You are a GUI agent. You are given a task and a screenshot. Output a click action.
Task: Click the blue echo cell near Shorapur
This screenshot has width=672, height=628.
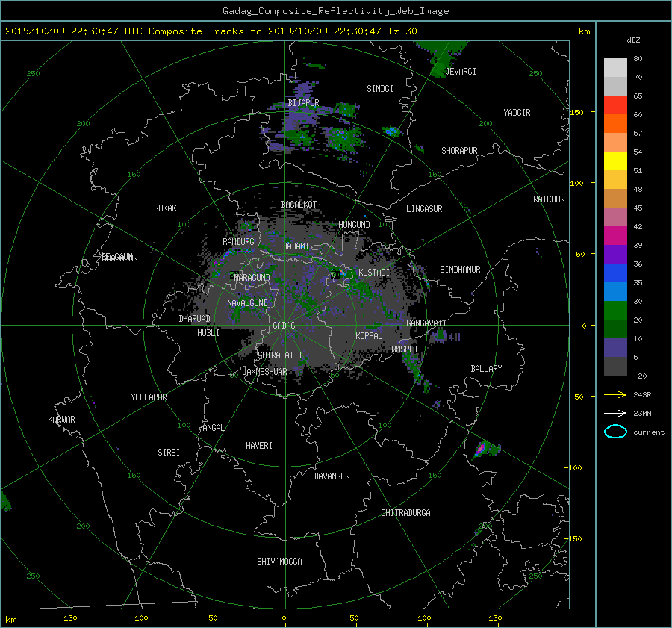click(x=391, y=131)
